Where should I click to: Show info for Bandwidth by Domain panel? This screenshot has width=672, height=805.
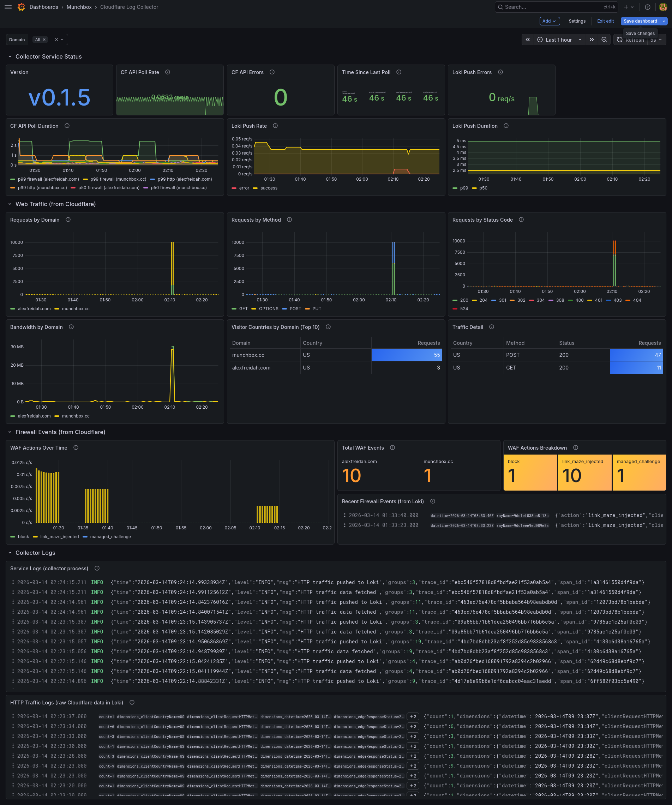tap(71, 327)
